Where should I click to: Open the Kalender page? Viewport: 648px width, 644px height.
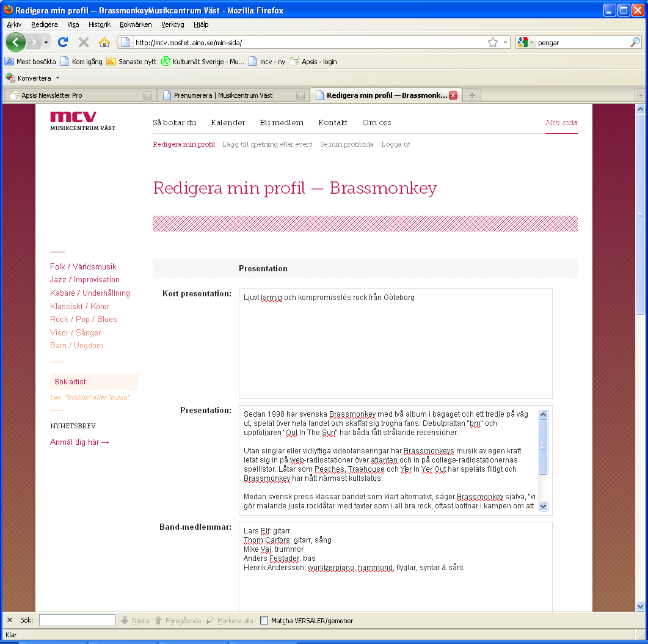coord(228,122)
